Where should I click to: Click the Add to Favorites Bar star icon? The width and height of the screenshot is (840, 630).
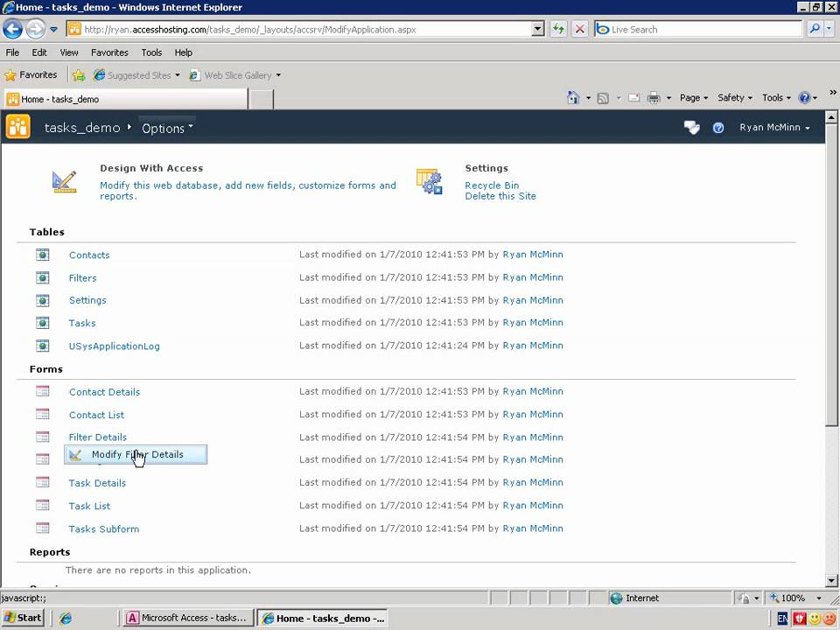79,75
